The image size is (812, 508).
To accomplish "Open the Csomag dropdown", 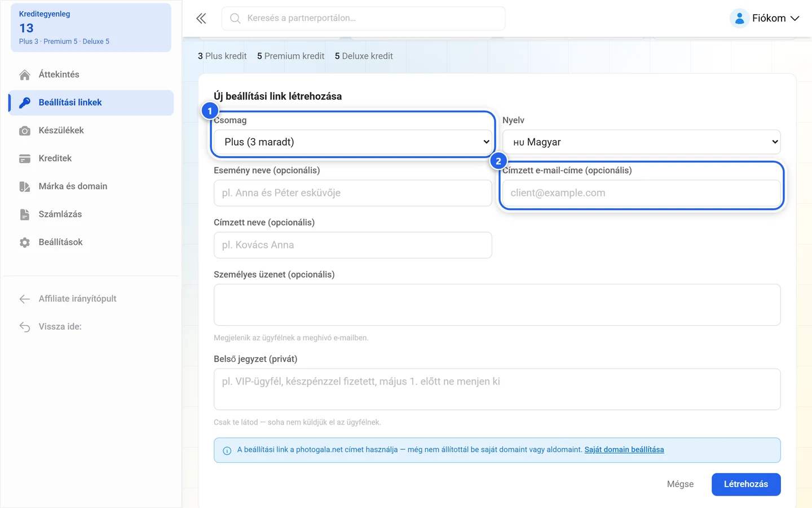I will point(353,142).
